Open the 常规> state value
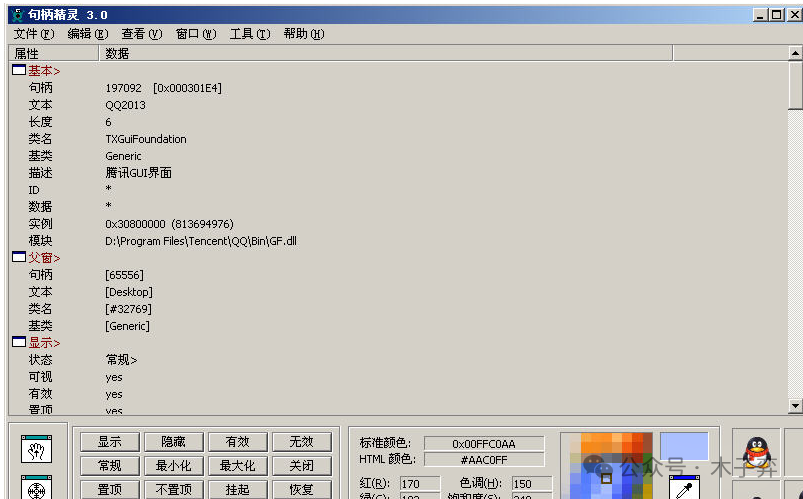Viewport: 803px width, 499px height. tap(121, 360)
